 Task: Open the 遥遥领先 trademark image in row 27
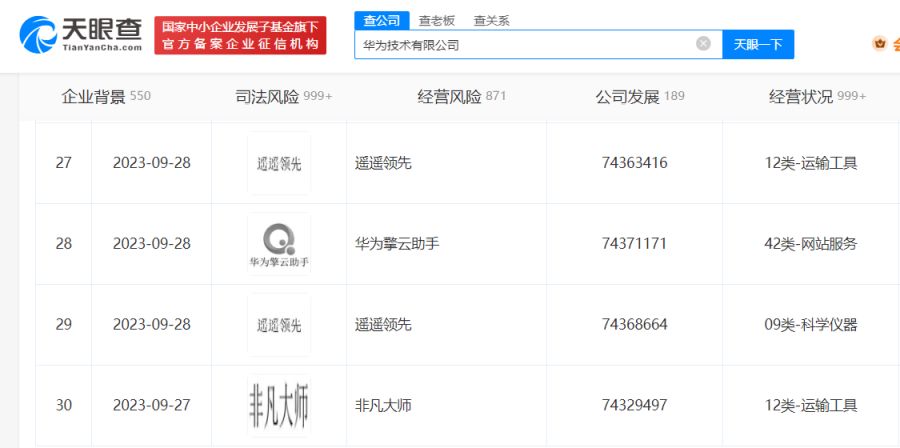pyautogui.click(x=279, y=163)
